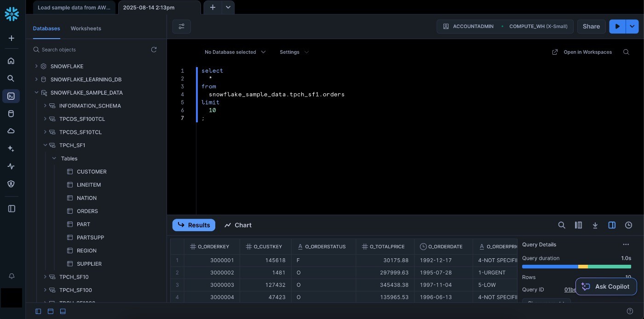Select the SUPPLIER table
The width and height of the screenshot is (644, 319).
[x=89, y=264]
